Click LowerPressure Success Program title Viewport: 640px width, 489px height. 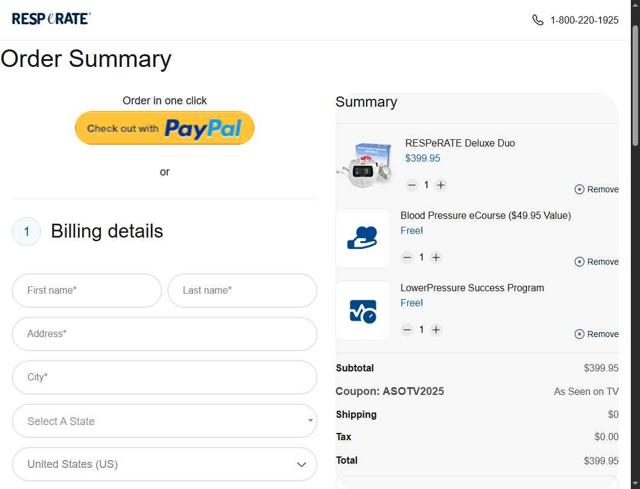point(472,288)
